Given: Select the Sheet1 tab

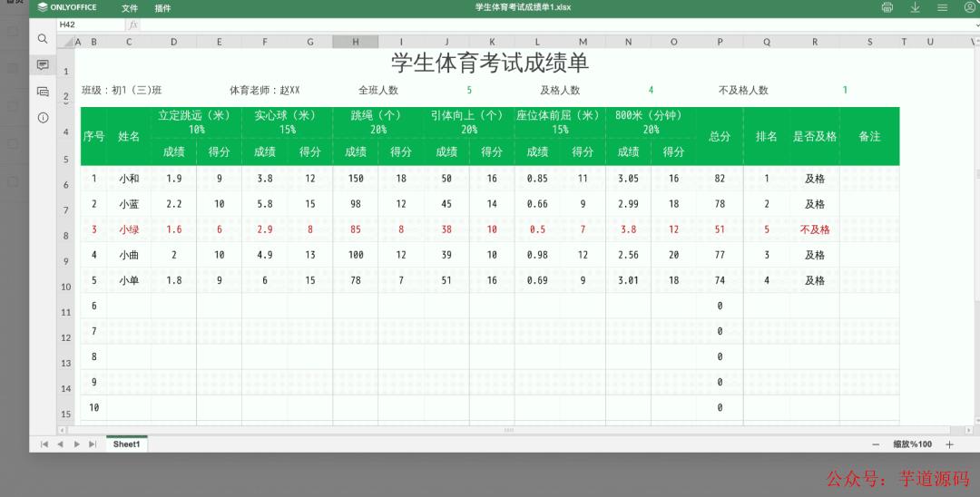Looking at the screenshot, I should pos(126,443).
